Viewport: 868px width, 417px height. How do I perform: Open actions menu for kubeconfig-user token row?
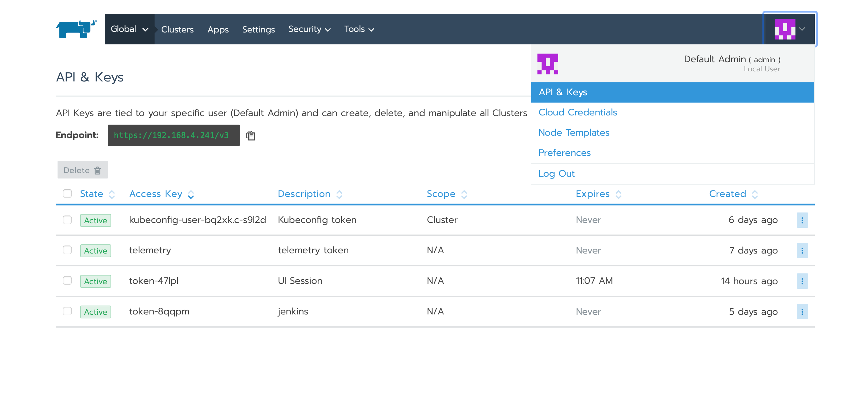click(x=802, y=220)
